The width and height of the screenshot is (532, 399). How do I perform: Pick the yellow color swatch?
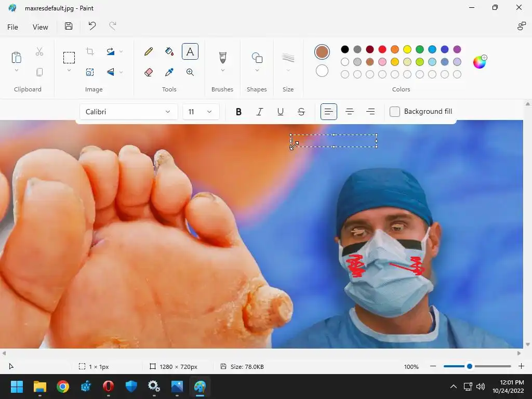(407, 49)
